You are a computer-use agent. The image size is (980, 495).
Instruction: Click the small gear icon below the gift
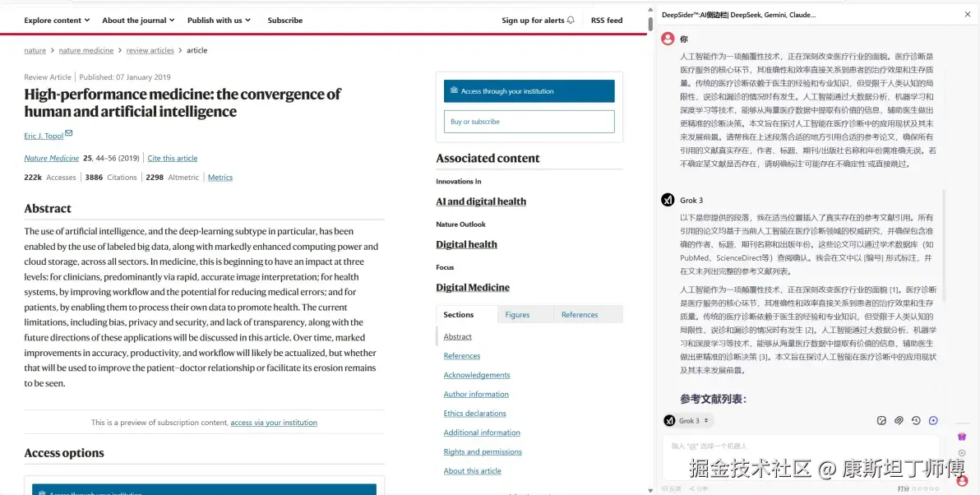click(x=962, y=452)
